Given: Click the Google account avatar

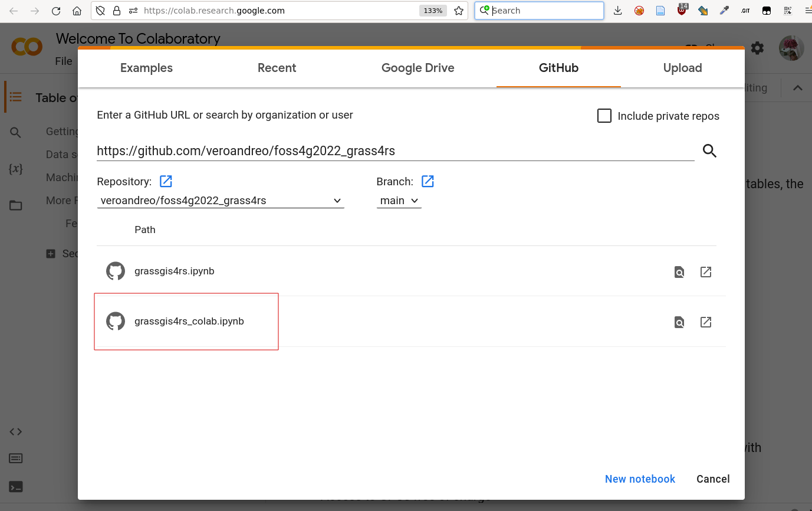Looking at the screenshot, I should pos(791,48).
